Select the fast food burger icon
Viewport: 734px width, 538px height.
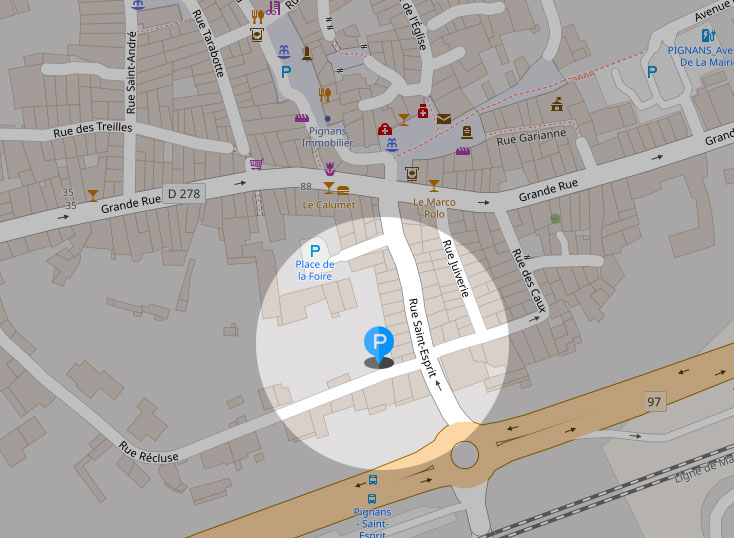pyautogui.click(x=343, y=190)
